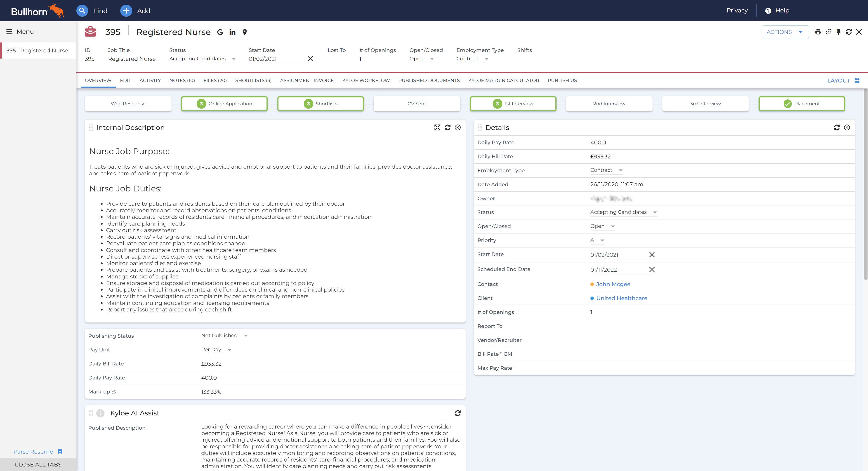The width and height of the screenshot is (868, 471).
Task: Open the SHORTLISTS (3) tab
Action: click(253, 80)
